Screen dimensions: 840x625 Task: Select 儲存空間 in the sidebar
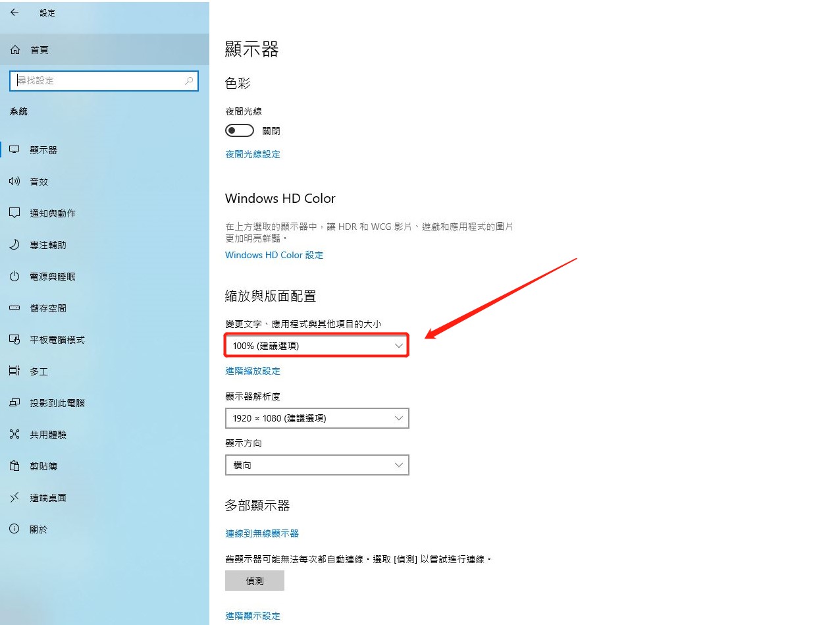tap(105, 308)
